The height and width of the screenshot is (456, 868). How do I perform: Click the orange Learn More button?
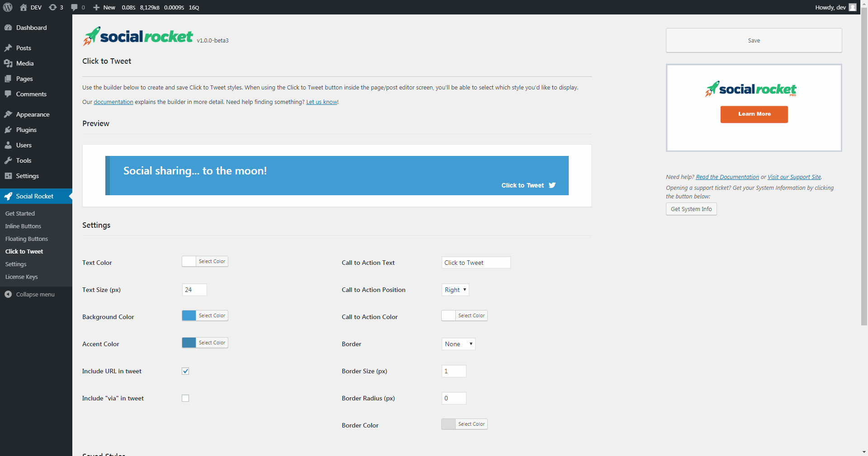[754, 114]
